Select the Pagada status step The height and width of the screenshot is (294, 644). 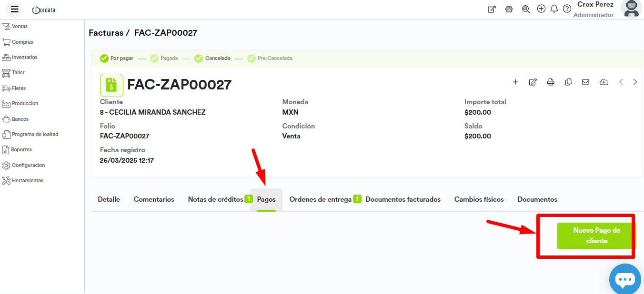(169, 59)
